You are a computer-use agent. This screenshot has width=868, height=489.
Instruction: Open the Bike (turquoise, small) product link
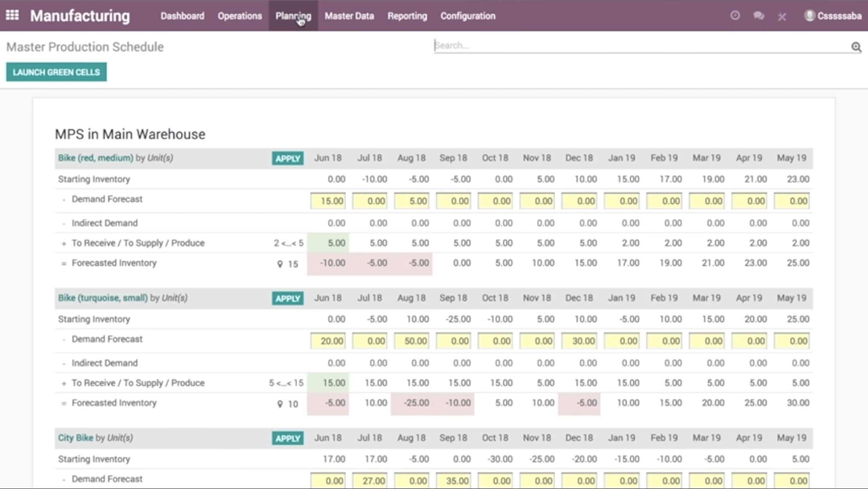pos(102,298)
